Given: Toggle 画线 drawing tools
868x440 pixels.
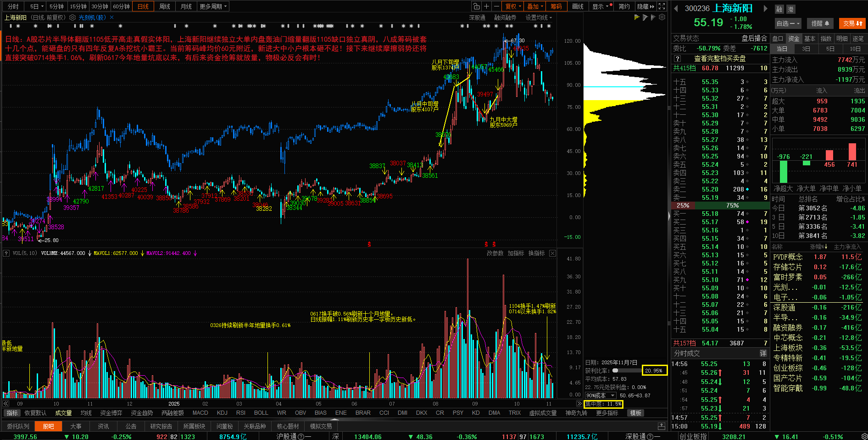Looking at the screenshot, I should pyautogui.click(x=578, y=6).
